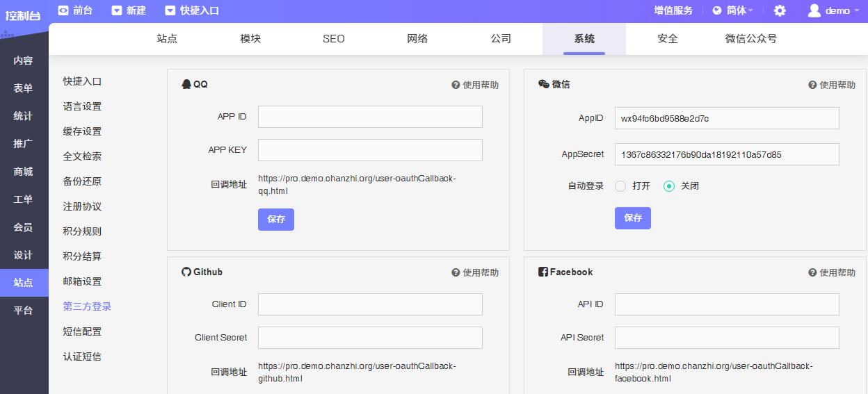868x394 pixels.
Task: Click the QQ penguin icon
Action: click(186, 84)
